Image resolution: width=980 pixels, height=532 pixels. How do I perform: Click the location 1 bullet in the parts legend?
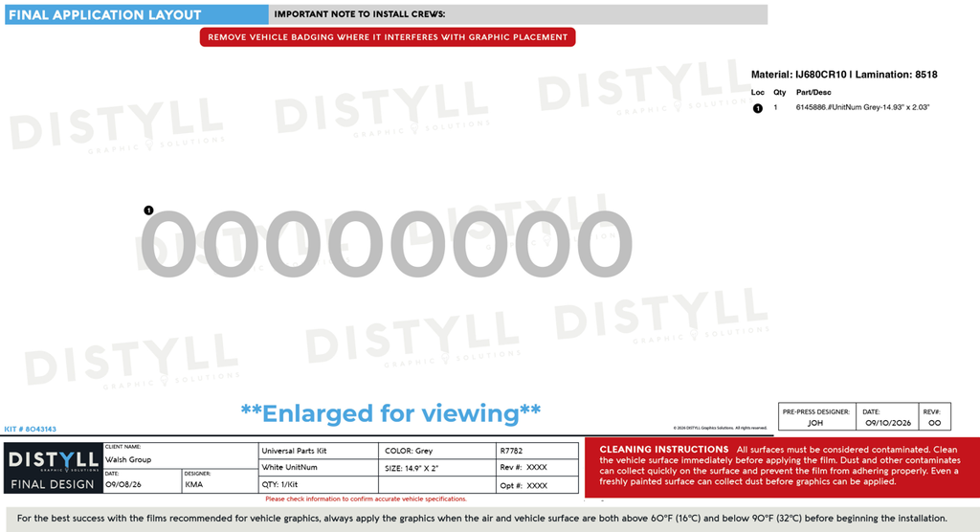pyautogui.click(x=758, y=108)
